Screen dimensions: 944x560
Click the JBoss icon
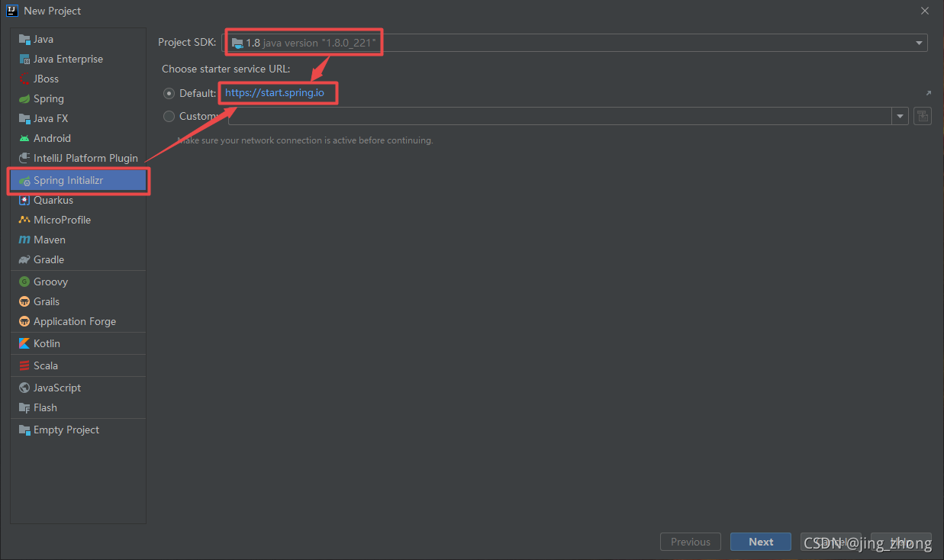(24, 79)
